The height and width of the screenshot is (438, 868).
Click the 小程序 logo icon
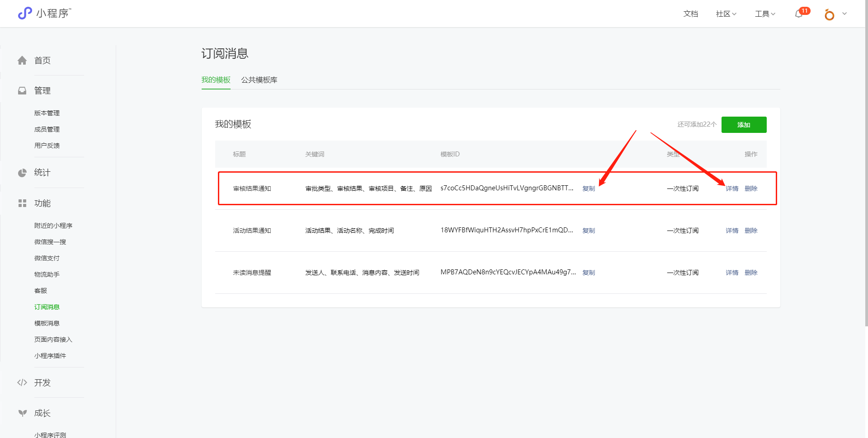click(x=25, y=13)
